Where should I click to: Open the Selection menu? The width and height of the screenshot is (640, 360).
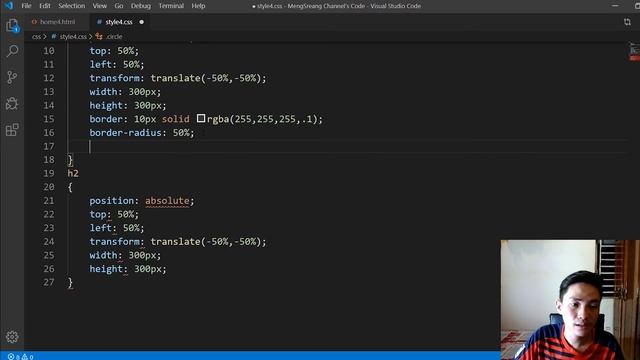coord(72,6)
